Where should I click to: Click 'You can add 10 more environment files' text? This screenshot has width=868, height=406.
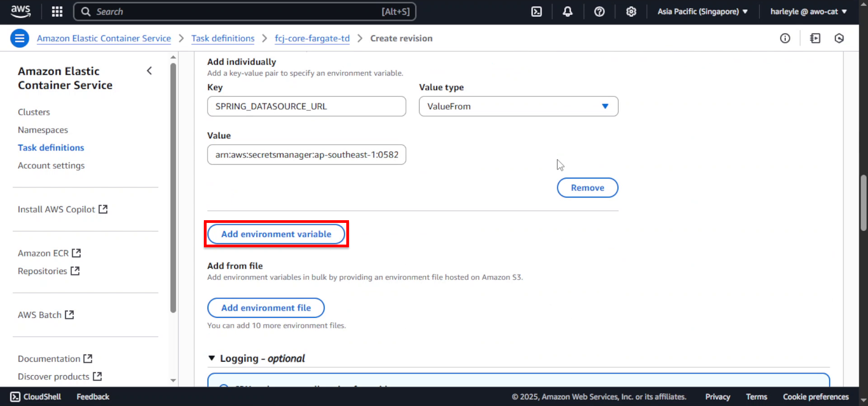276,326
